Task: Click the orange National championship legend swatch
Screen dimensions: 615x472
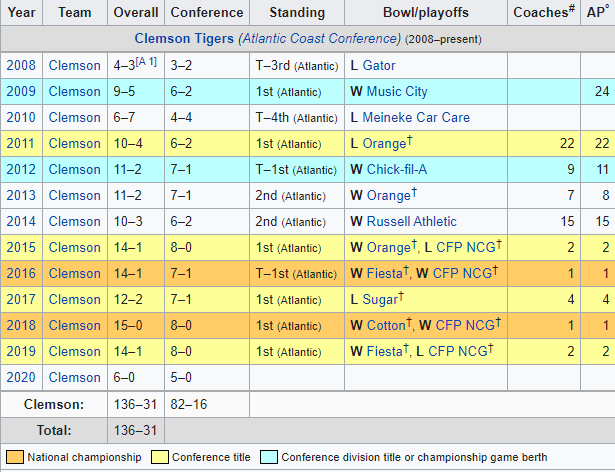Action: [15, 457]
